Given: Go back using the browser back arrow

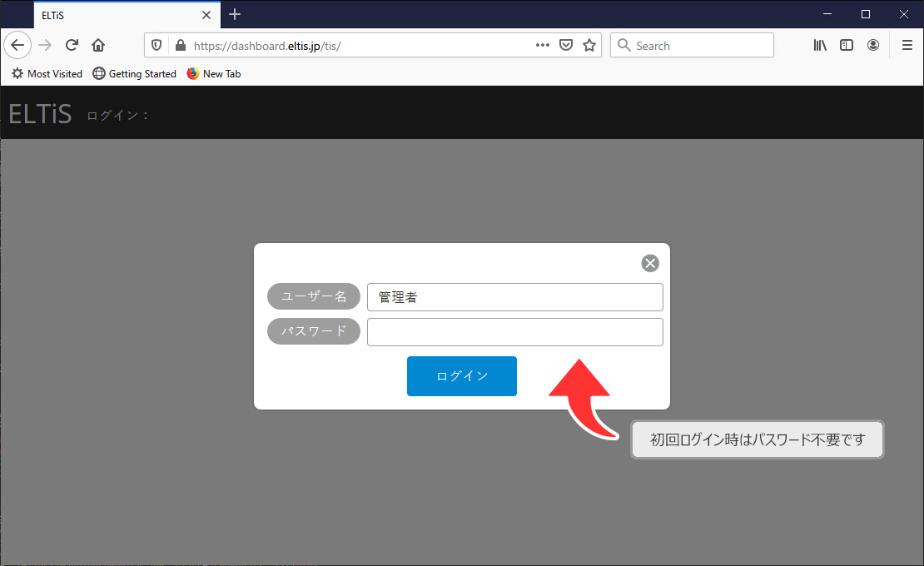Looking at the screenshot, I should pyautogui.click(x=17, y=45).
